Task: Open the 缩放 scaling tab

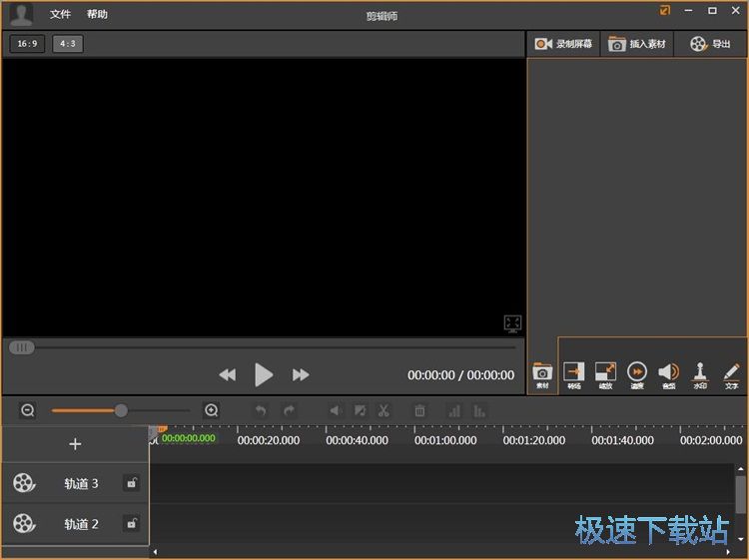Action: point(605,375)
